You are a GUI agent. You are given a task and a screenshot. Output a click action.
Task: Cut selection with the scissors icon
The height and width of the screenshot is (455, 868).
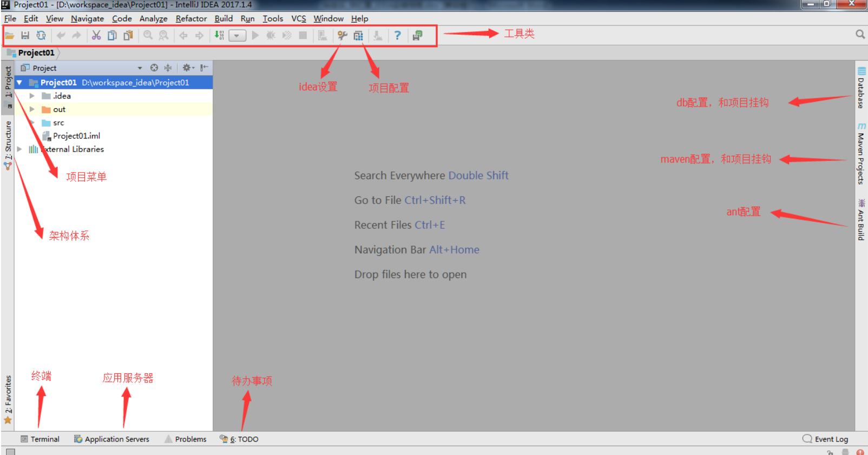(x=96, y=36)
